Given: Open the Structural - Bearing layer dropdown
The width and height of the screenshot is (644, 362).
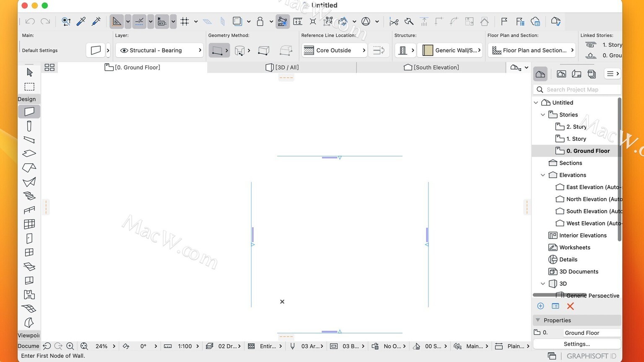Looking at the screenshot, I should pos(161,50).
